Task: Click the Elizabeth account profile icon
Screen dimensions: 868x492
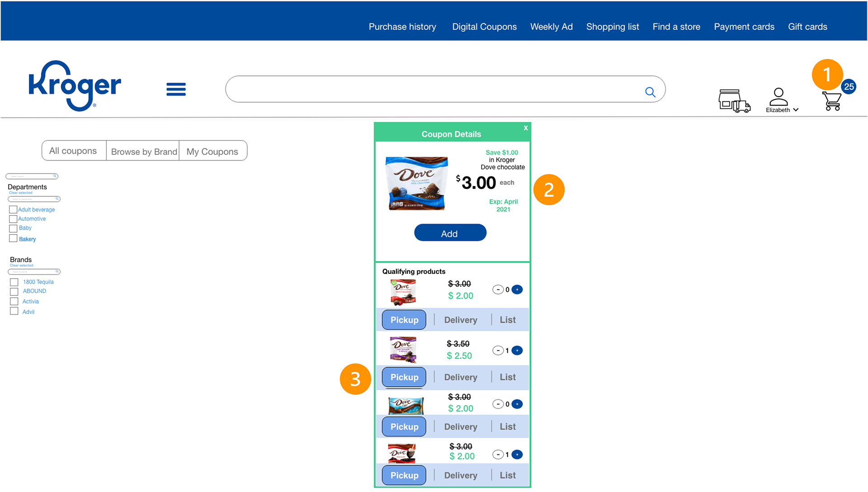Action: 778,96
